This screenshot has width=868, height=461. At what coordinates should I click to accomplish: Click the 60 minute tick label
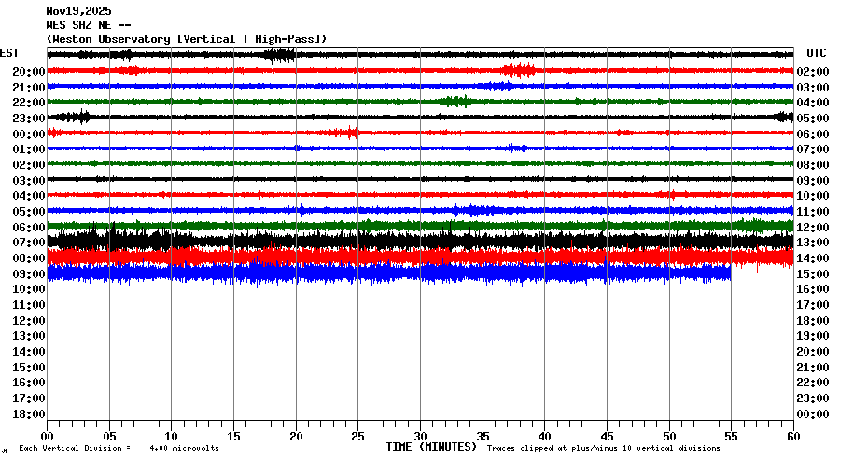click(x=792, y=436)
